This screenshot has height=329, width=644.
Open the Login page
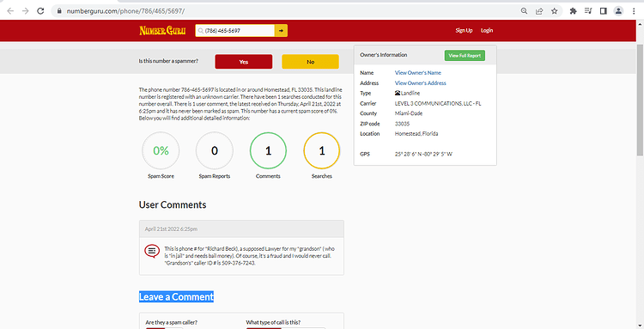(x=487, y=30)
